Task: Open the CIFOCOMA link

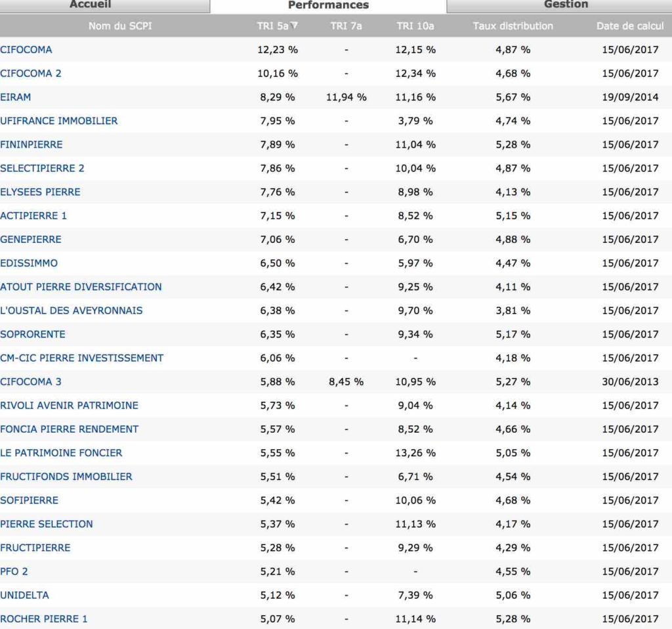Action: click(26, 50)
